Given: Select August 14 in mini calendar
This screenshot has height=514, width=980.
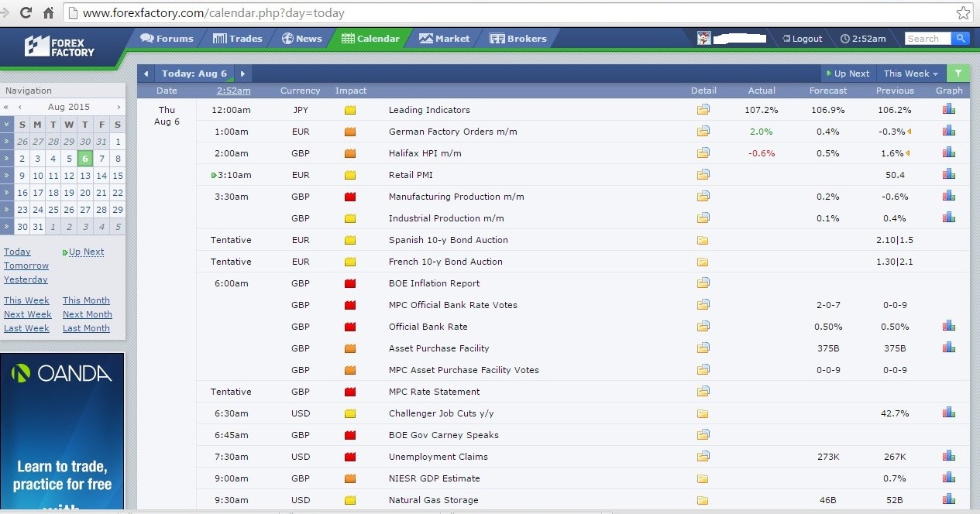Looking at the screenshot, I should [101, 176].
